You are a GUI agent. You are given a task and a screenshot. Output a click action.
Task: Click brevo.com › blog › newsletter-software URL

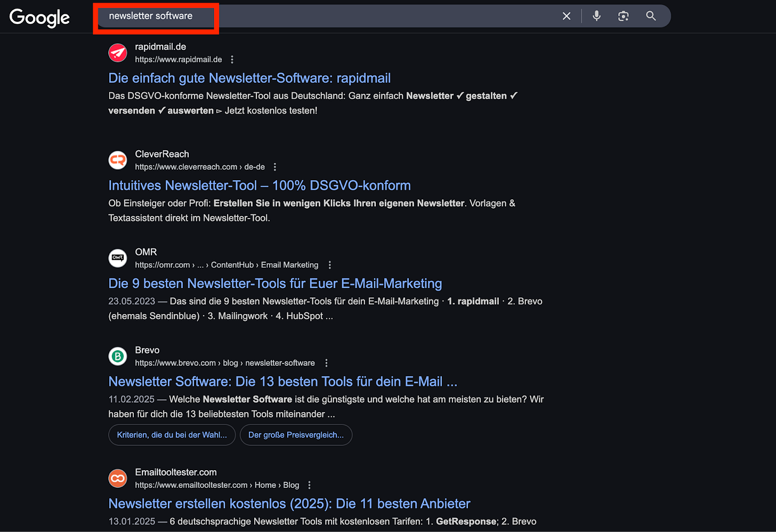pyautogui.click(x=225, y=363)
